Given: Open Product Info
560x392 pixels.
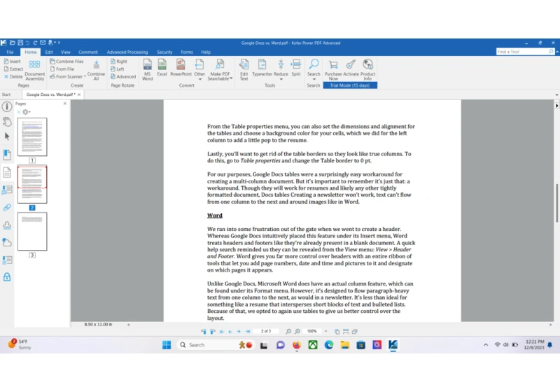Looking at the screenshot, I should click(368, 70).
